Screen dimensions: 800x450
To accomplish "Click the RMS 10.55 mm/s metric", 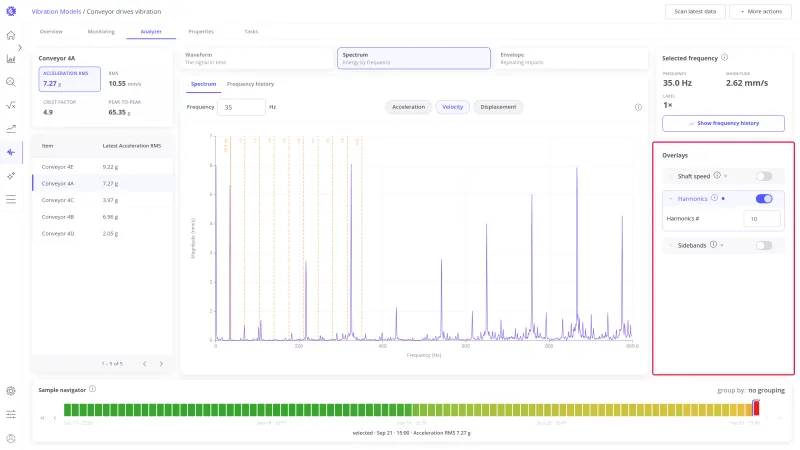I will tap(126, 80).
